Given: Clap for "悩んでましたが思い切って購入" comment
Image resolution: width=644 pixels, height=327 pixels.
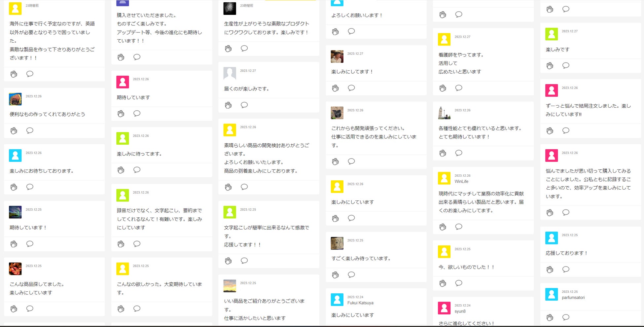Looking at the screenshot, I should 550,213.
